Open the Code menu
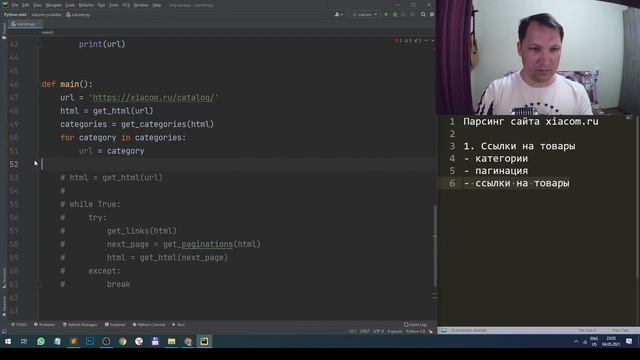Screen dimensions: 640x360 click(x=70, y=5)
